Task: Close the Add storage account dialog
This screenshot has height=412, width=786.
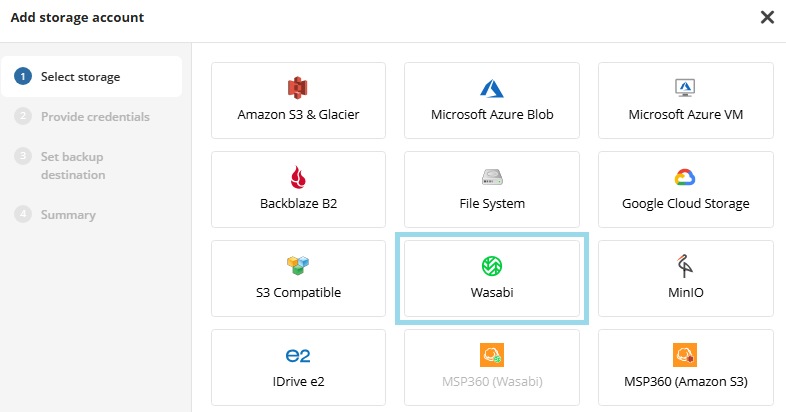Action: [767, 18]
